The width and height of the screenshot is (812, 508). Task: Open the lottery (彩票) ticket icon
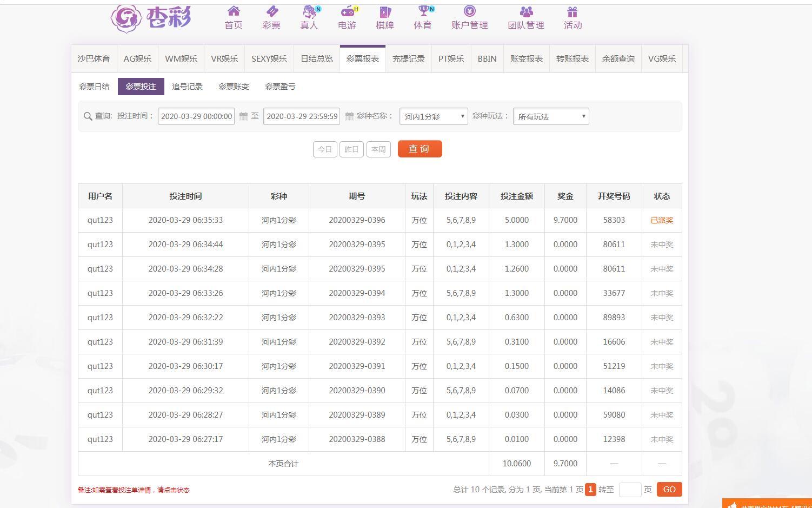271,11
